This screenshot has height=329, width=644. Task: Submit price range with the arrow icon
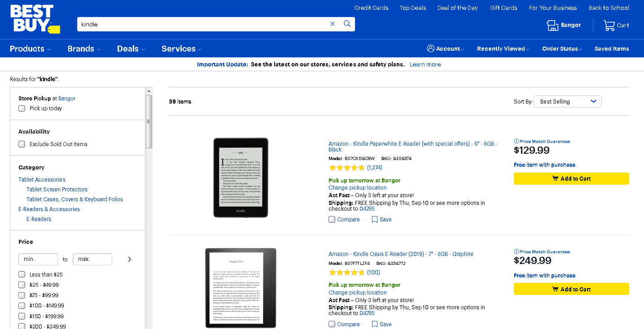130,259
